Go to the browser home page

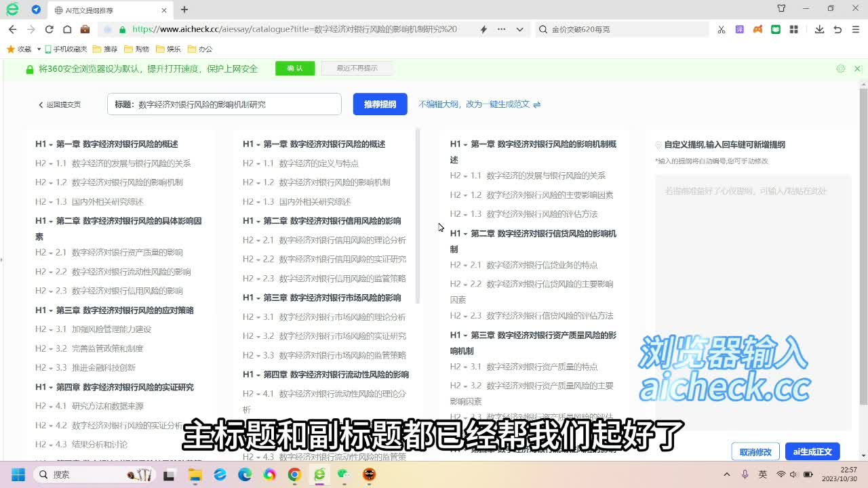67,29
